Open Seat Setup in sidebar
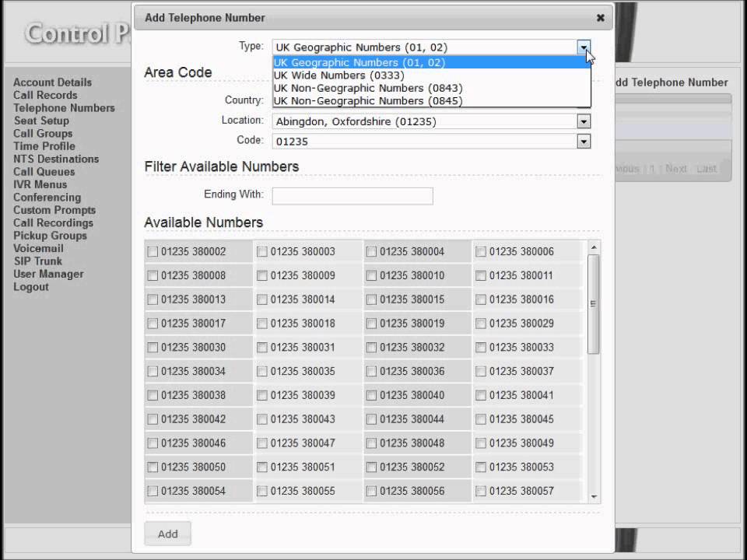The image size is (747, 560). 41,121
